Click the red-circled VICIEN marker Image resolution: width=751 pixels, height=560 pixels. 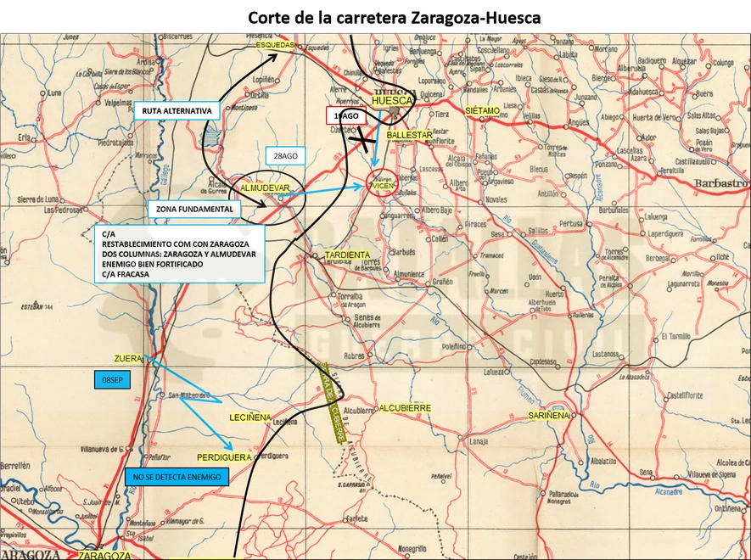382,183
